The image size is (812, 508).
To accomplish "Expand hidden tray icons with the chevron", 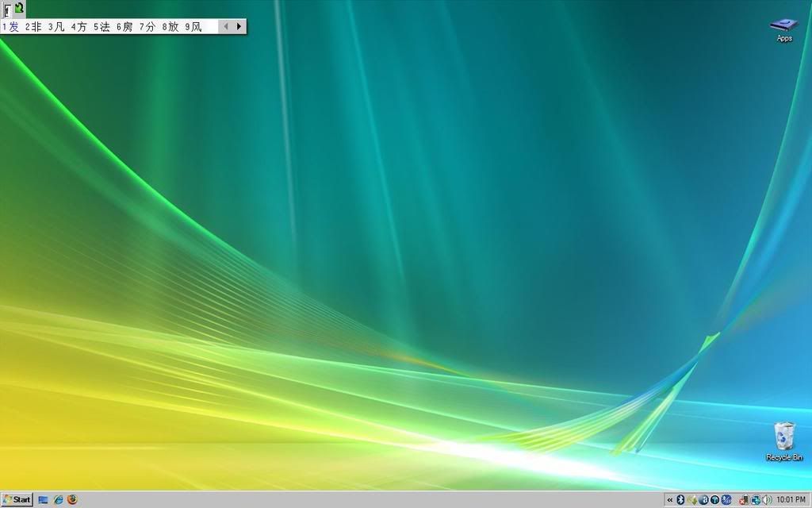I will pyautogui.click(x=669, y=500).
